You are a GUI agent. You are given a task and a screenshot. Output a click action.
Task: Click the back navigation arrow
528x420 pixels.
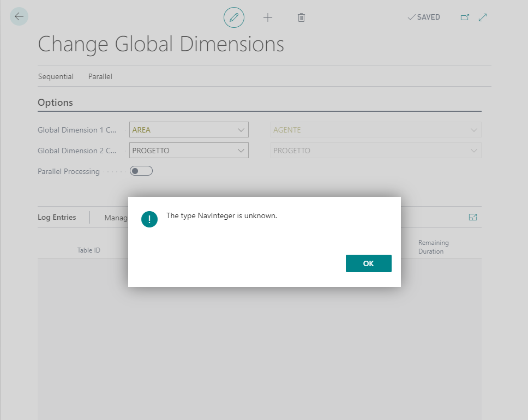(x=19, y=16)
